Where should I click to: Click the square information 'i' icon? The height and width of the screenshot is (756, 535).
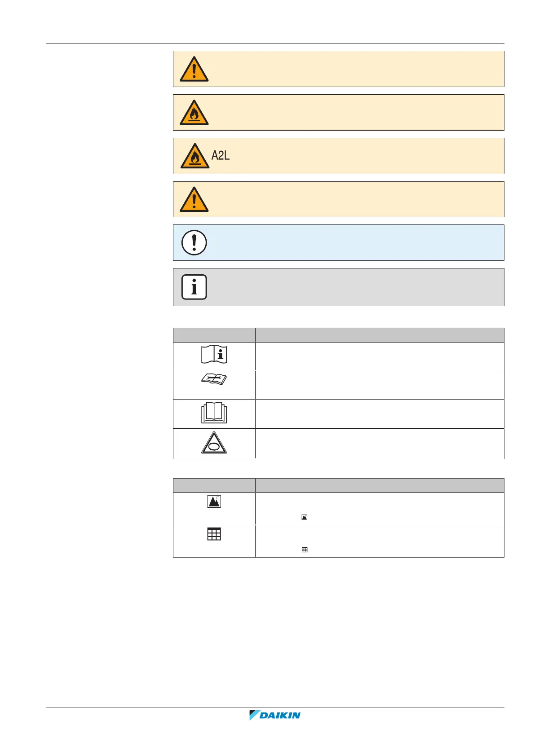click(x=194, y=287)
